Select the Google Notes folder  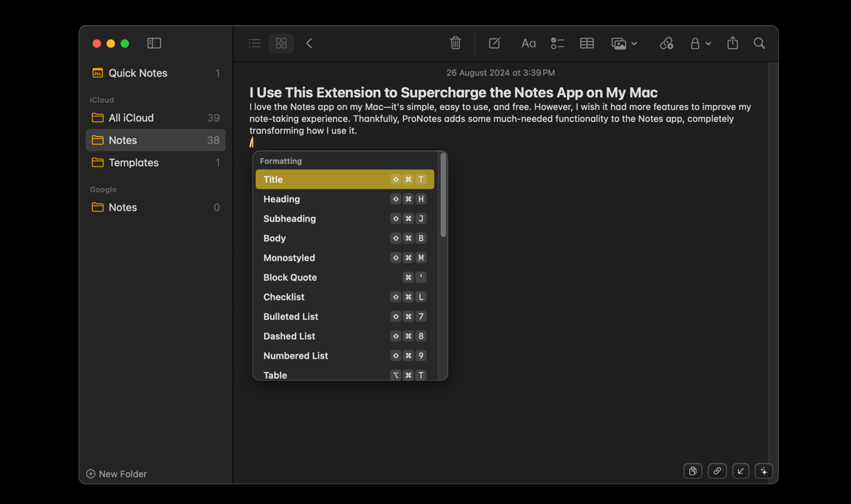[x=155, y=207]
